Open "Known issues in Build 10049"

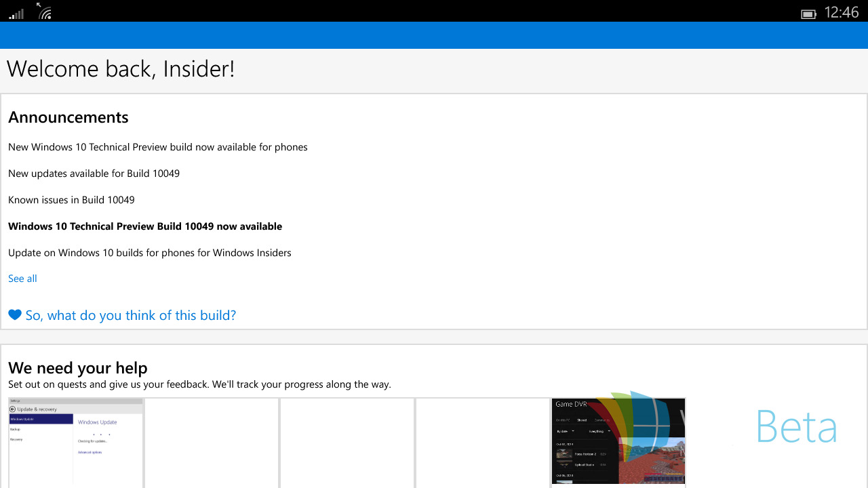pos(71,200)
